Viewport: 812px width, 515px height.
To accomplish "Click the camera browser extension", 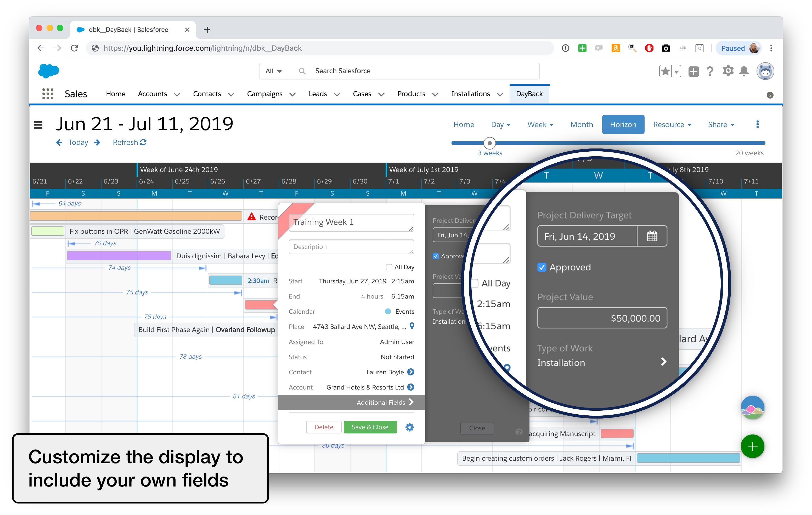I will pos(666,48).
